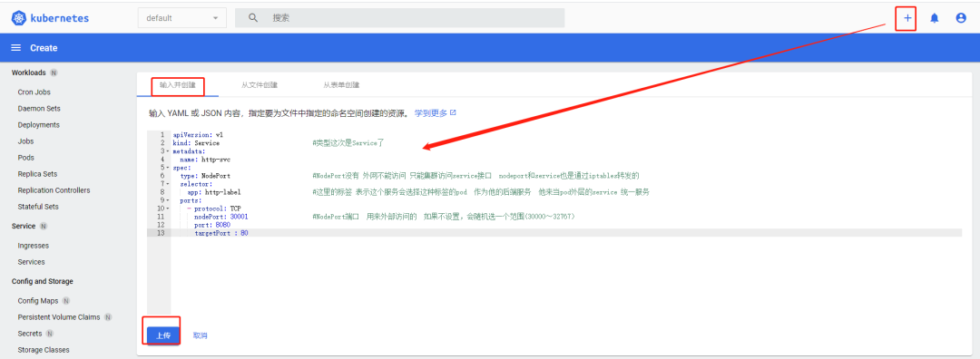Open Config Maps in the sidebar
The image size is (980, 359).
coord(38,301)
